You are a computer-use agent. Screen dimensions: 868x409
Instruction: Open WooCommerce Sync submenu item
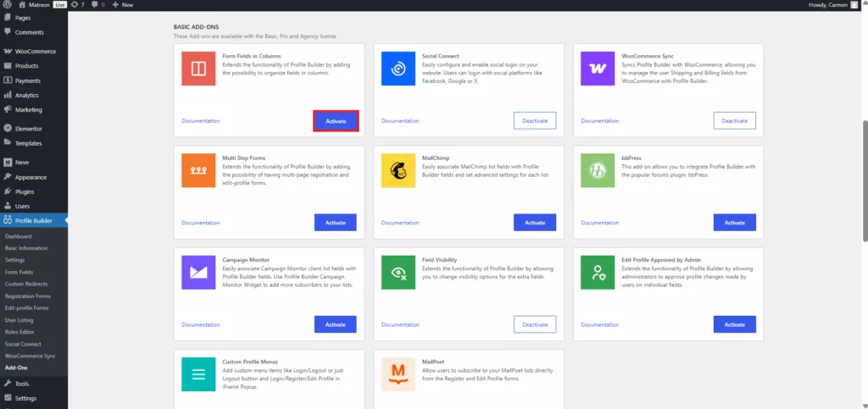[x=30, y=356]
